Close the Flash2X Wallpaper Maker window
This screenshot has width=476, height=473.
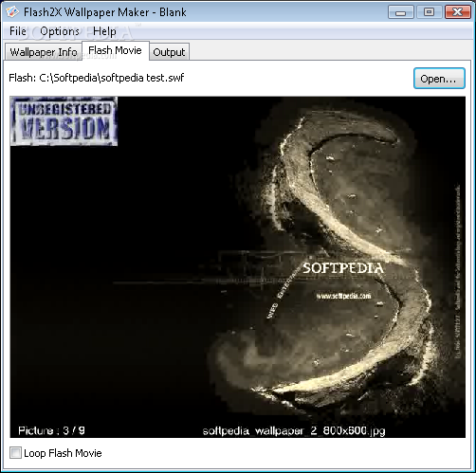(x=457, y=12)
